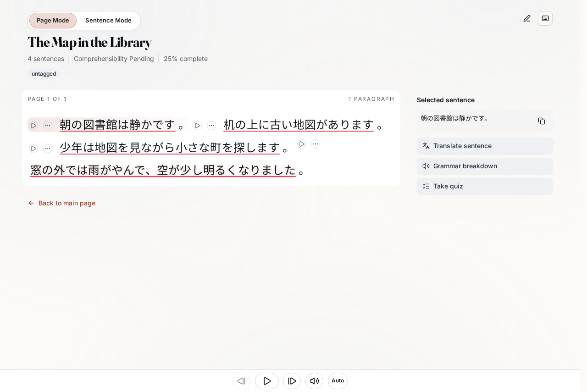Open more options for 朝の図書館は静かです sentence
Viewport: 587px width, 392px height.
pyautogui.click(x=48, y=126)
